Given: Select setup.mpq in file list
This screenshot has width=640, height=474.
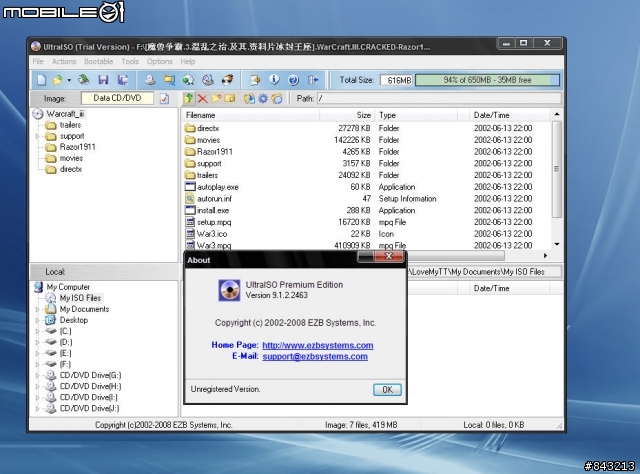Looking at the screenshot, I should [x=214, y=222].
